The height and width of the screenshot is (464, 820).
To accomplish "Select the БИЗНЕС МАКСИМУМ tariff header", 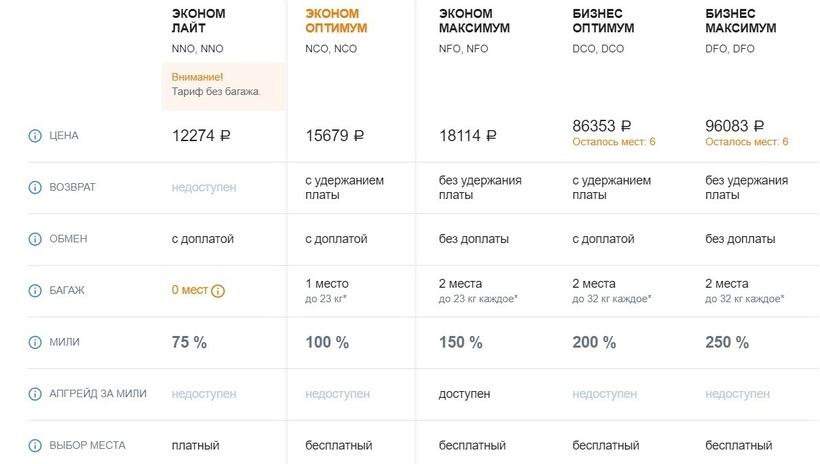I will (x=742, y=21).
